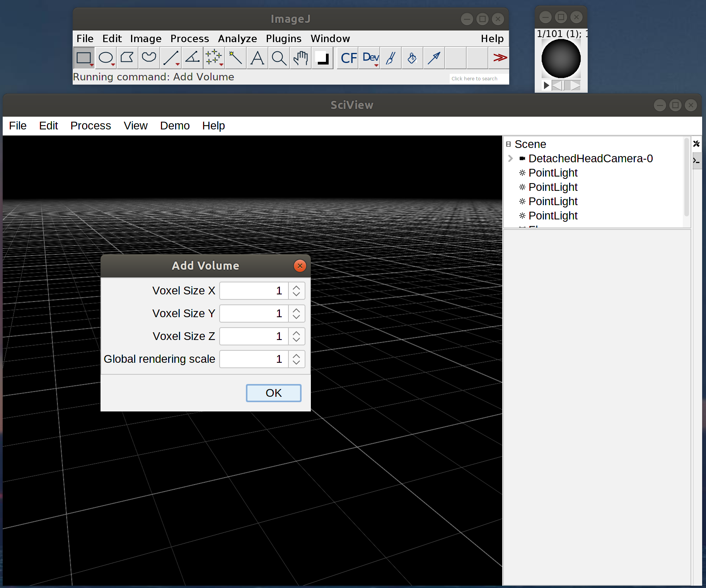Select the Multi-point tool
Viewport: 706px width, 588px height.
click(214, 58)
